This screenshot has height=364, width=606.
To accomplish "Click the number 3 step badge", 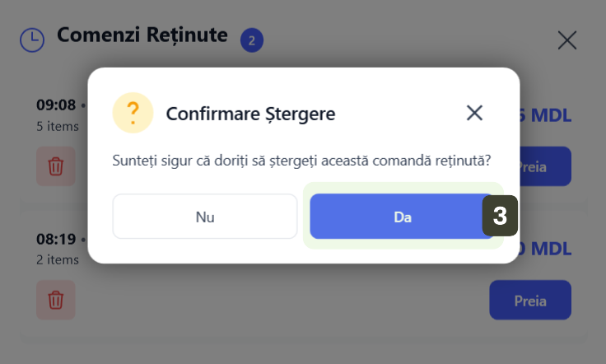I will 500,216.
